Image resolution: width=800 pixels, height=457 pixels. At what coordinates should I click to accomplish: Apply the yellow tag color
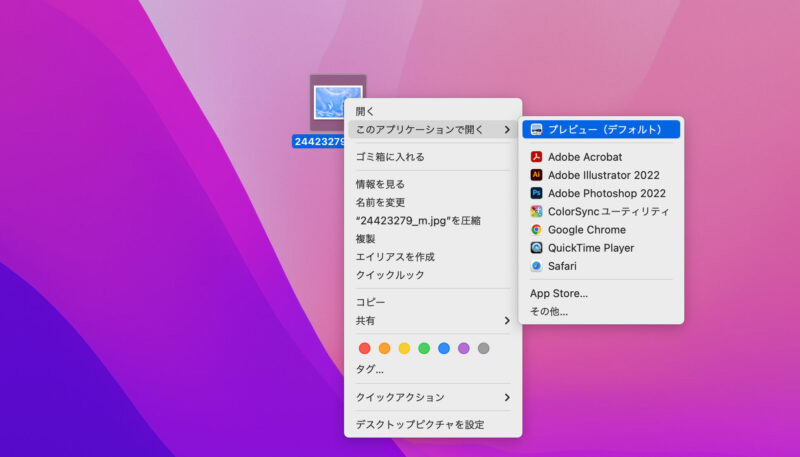click(404, 348)
